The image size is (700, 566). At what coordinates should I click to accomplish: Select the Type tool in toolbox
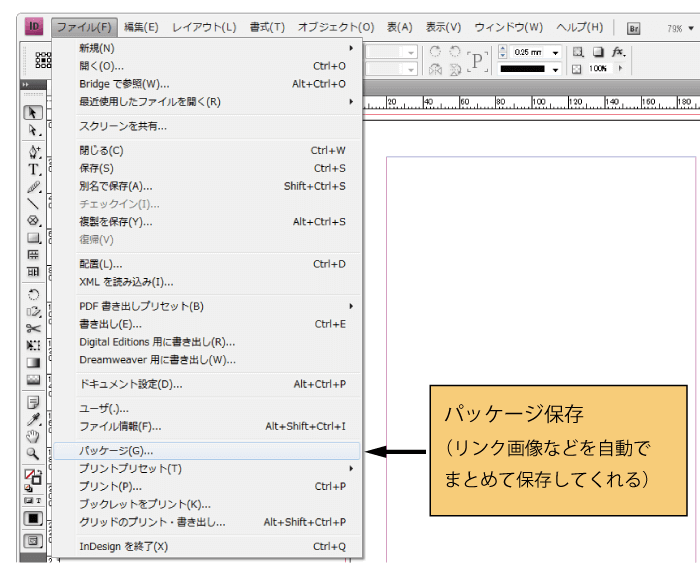tap(33, 169)
